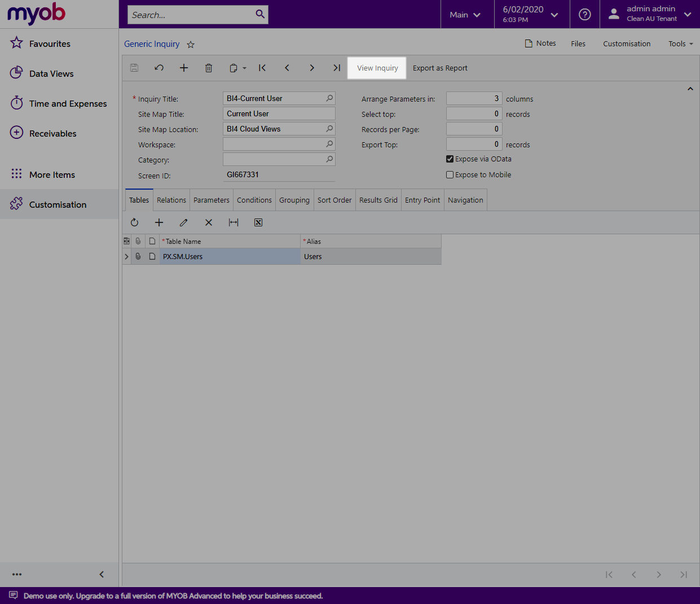Image resolution: width=700 pixels, height=604 pixels.
Task: Open the Navigation tab
Action: pos(465,200)
